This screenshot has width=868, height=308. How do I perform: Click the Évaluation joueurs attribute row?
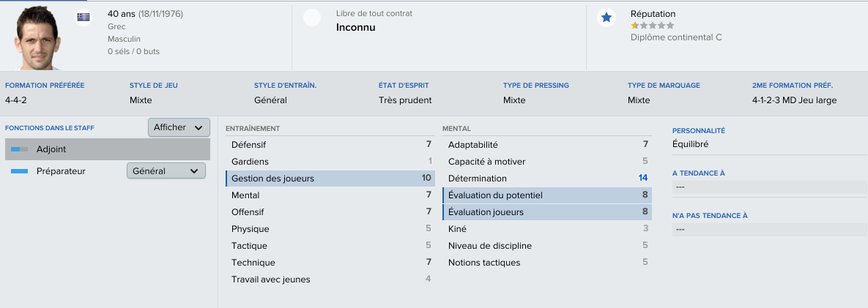tap(547, 212)
